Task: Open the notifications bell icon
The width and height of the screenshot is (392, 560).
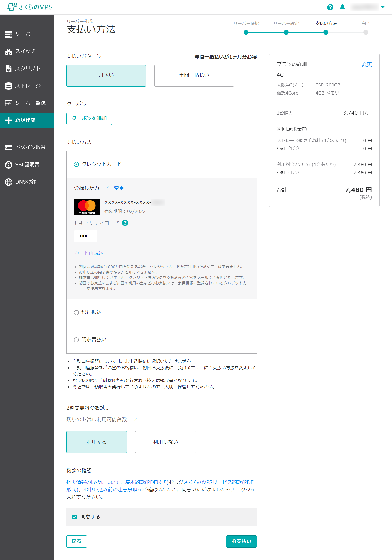Action: [342, 7]
